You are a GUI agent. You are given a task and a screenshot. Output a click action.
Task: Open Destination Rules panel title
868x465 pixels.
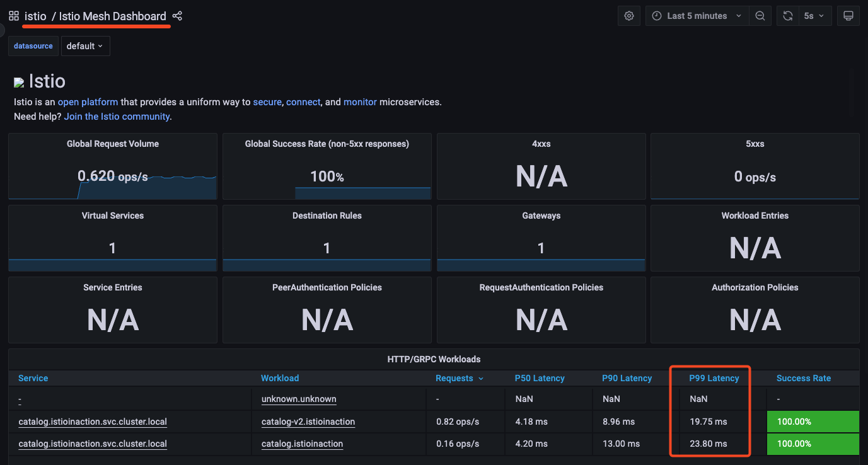[327, 215]
